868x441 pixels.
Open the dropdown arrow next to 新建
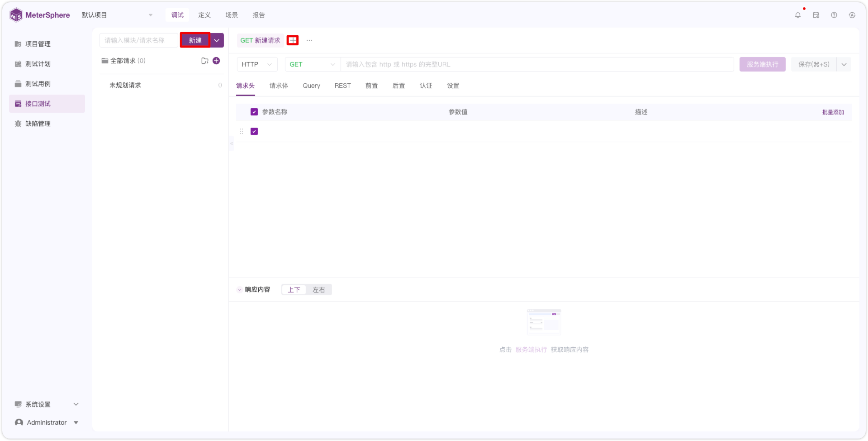click(217, 40)
